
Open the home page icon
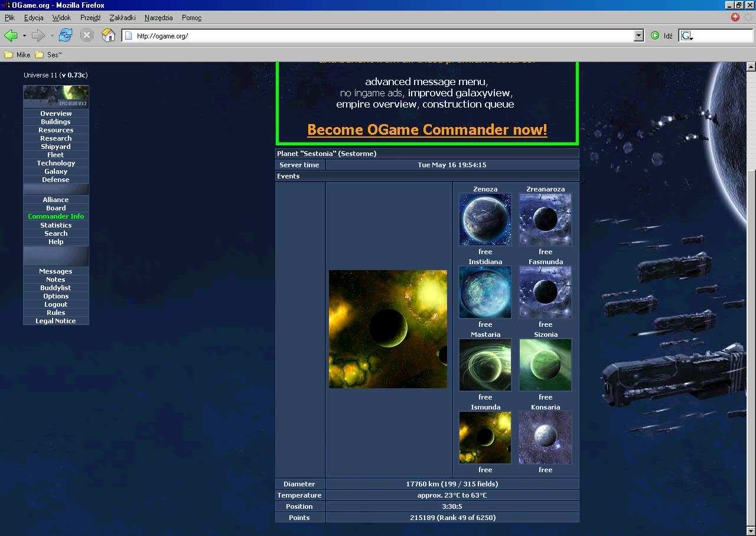pyautogui.click(x=108, y=35)
